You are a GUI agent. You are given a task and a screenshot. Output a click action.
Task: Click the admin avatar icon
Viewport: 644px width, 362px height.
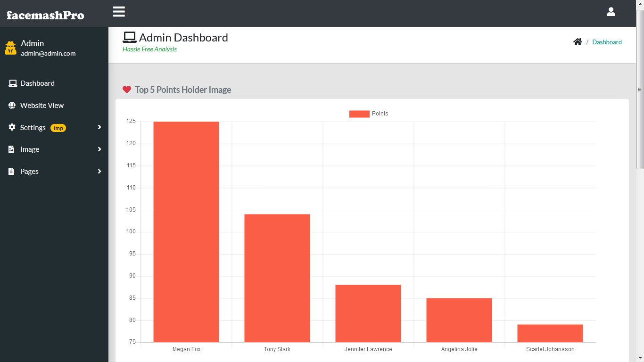tap(10, 48)
